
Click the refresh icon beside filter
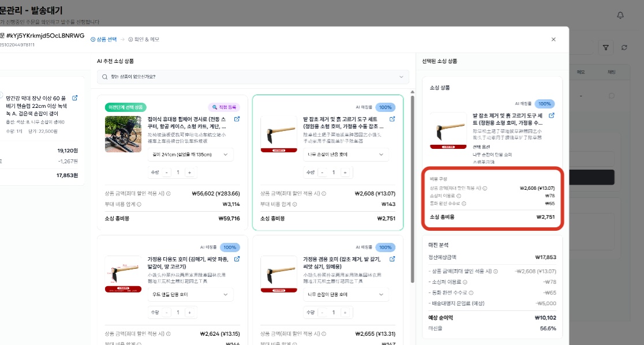624,48
